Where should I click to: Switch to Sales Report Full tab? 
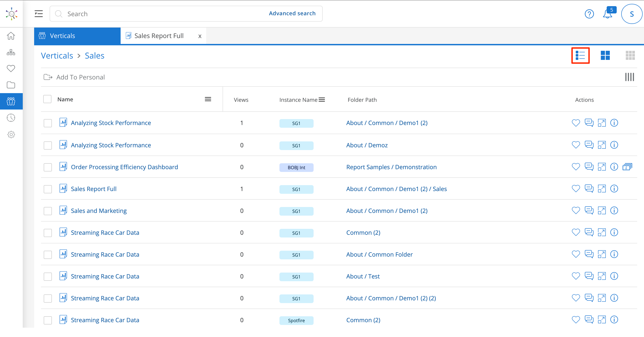[x=159, y=36]
